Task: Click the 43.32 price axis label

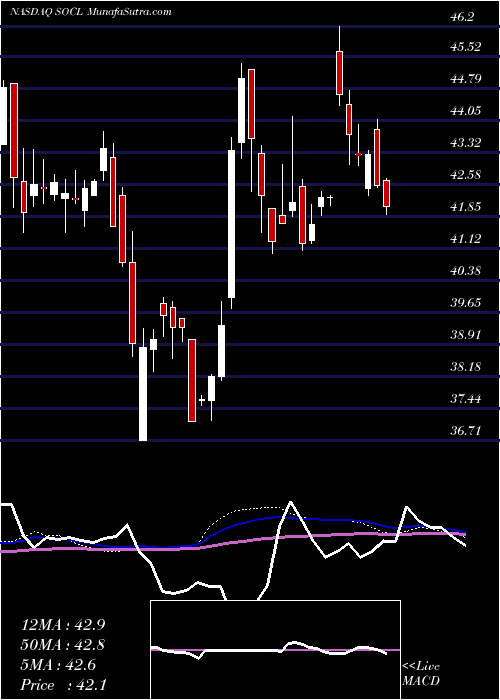Action: pos(466,142)
